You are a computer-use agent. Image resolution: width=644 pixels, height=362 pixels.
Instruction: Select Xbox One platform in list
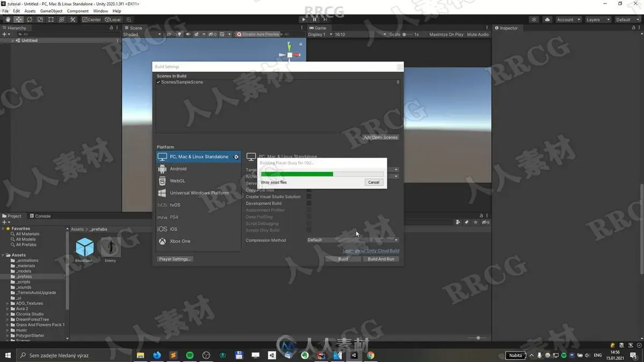click(199, 241)
